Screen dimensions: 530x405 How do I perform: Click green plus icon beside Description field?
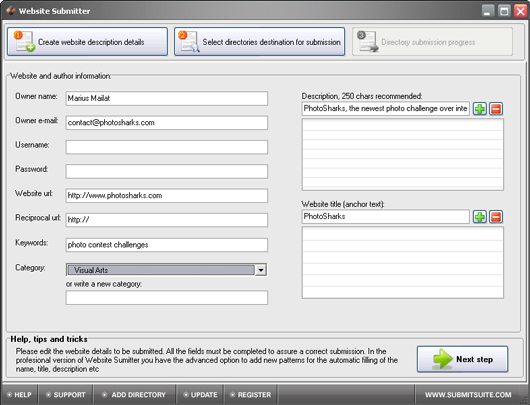479,109
